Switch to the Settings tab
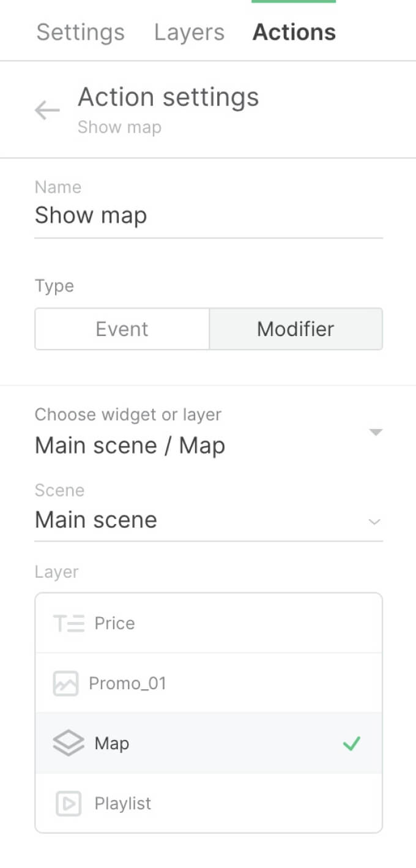This screenshot has height=868, width=416. [80, 32]
